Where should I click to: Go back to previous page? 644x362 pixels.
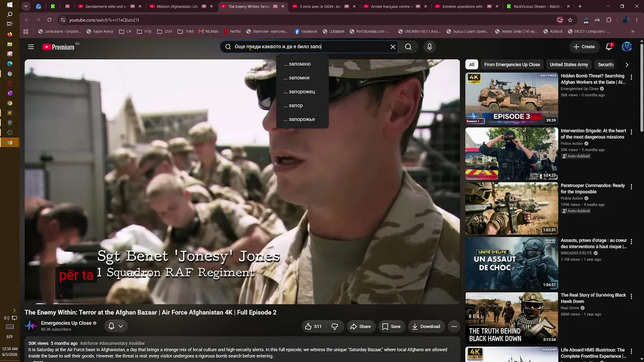27,20
